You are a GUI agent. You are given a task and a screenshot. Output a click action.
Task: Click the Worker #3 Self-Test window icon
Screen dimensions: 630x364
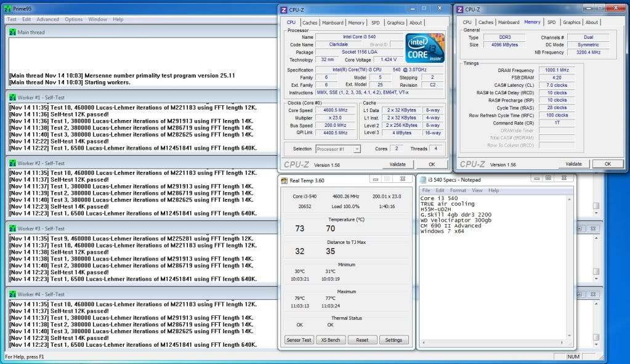12,228
